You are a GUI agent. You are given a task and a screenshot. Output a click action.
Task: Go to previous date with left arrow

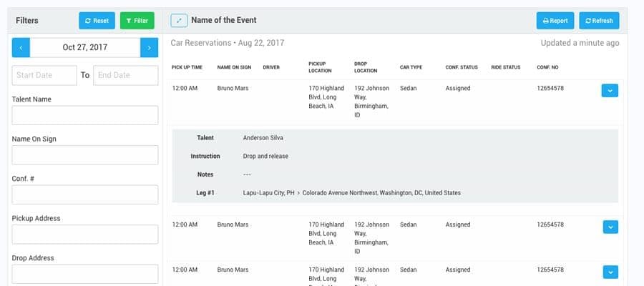[x=21, y=48]
